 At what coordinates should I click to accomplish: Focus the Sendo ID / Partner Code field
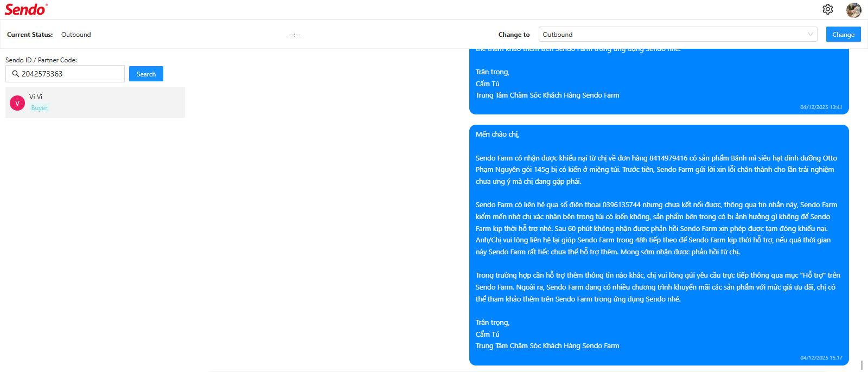coord(65,74)
